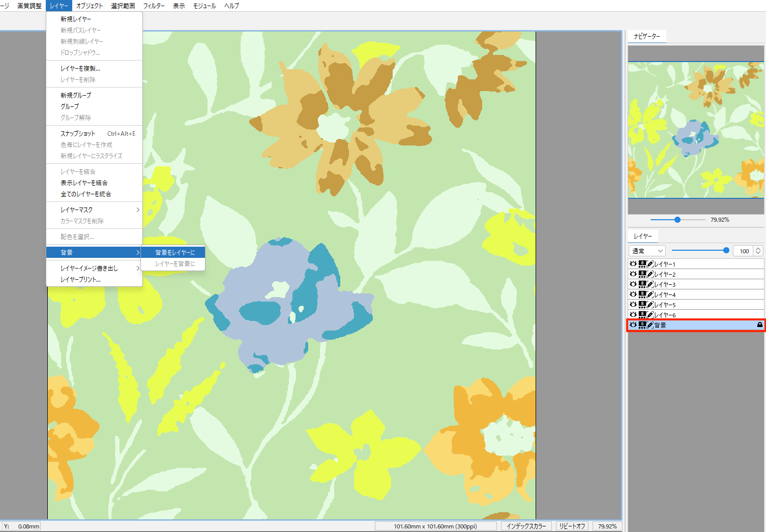Screen dimensions: 766x532
Task: Hide レイヤー1 using its eye icon
Action: (633, 264)
